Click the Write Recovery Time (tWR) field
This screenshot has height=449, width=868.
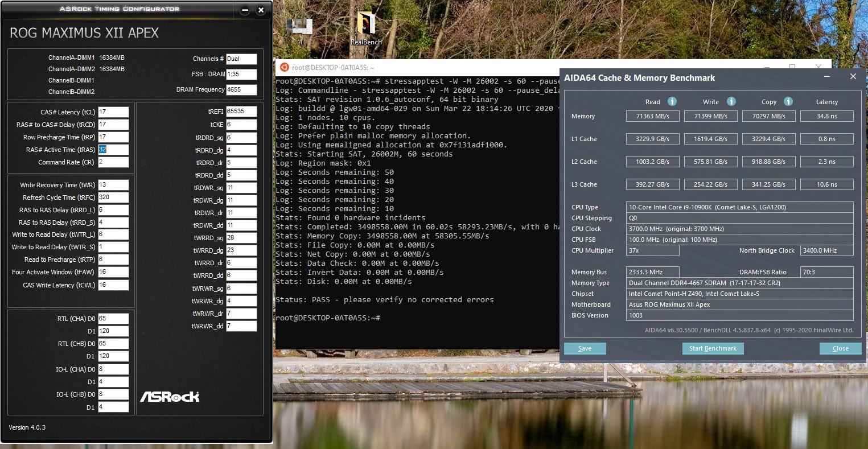click(113, 185)
